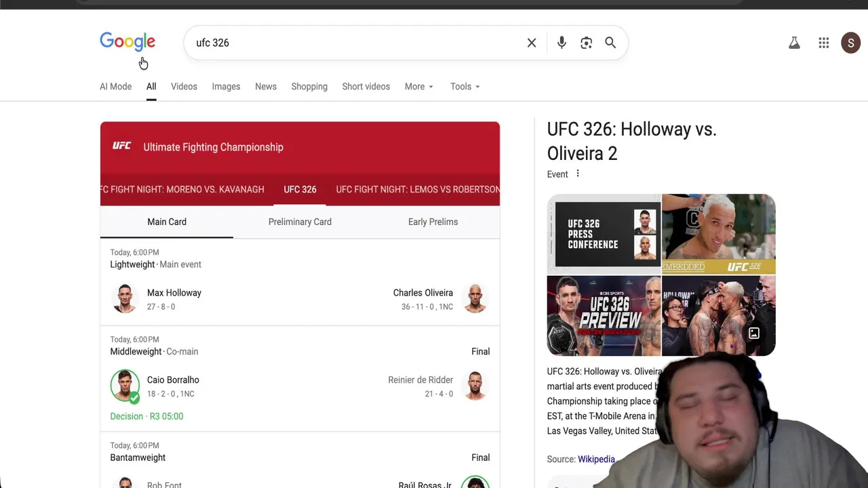Expand the Tools dropdown

465,87
